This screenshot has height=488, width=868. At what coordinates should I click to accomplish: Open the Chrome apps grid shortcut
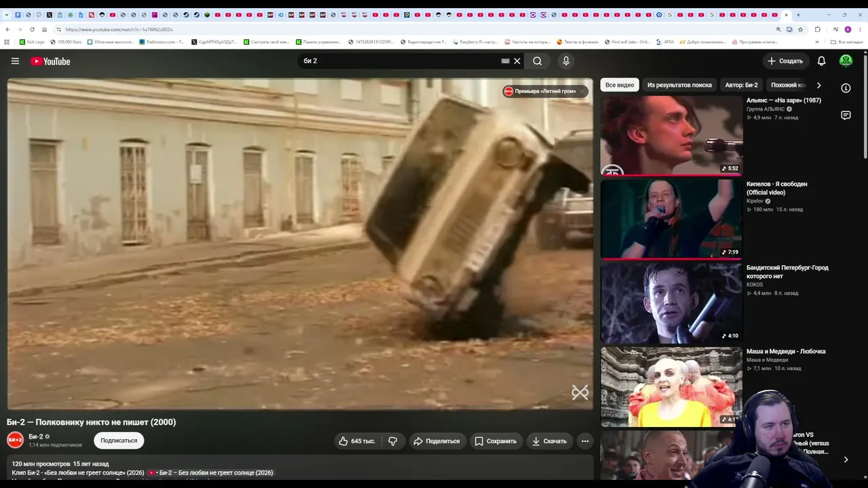tap(7, 42)
